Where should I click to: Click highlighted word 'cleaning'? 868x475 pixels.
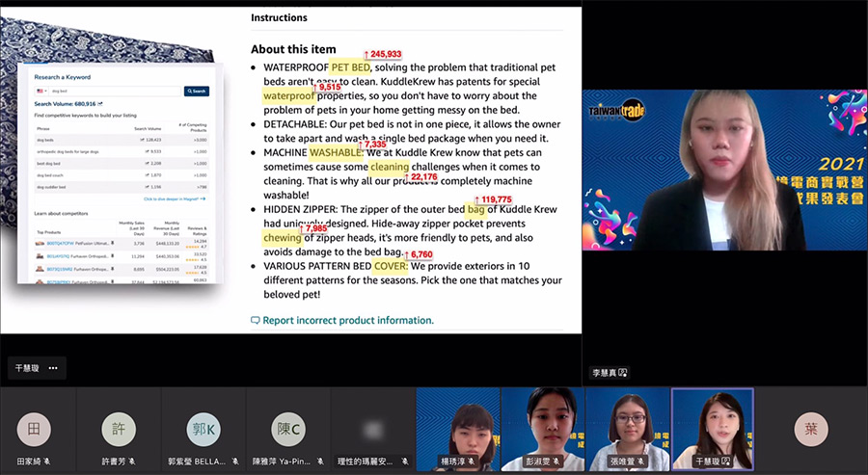[x=390, y=167]
